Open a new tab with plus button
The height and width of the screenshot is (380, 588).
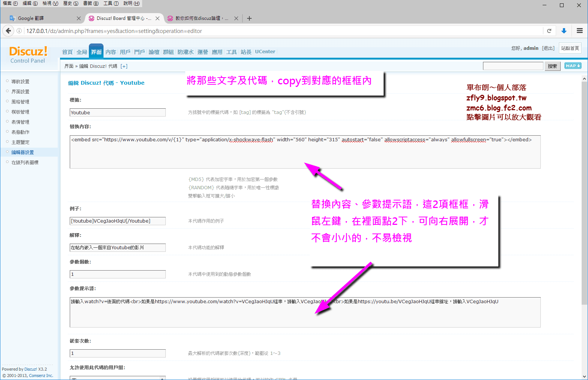[x=249, y=18]
